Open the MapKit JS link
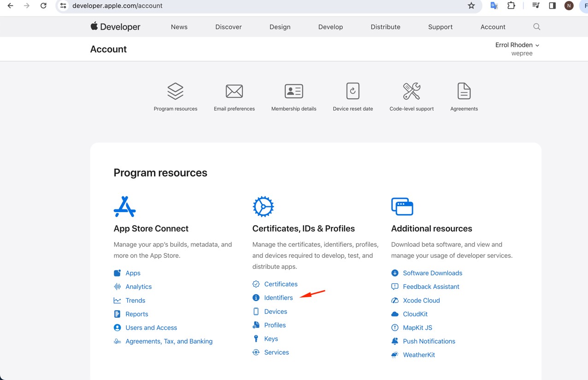 pyautogui.click(x=417, y=327)
